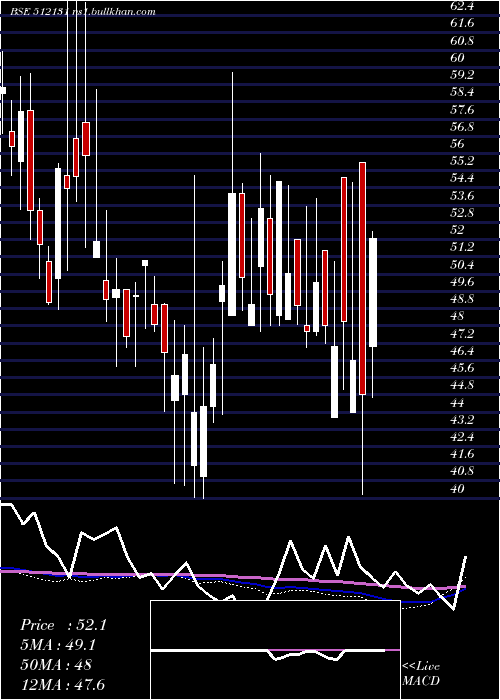Click the Price : 52.1 readout
The width and height of the screenshot is (500, 700).
coord(63,625)
